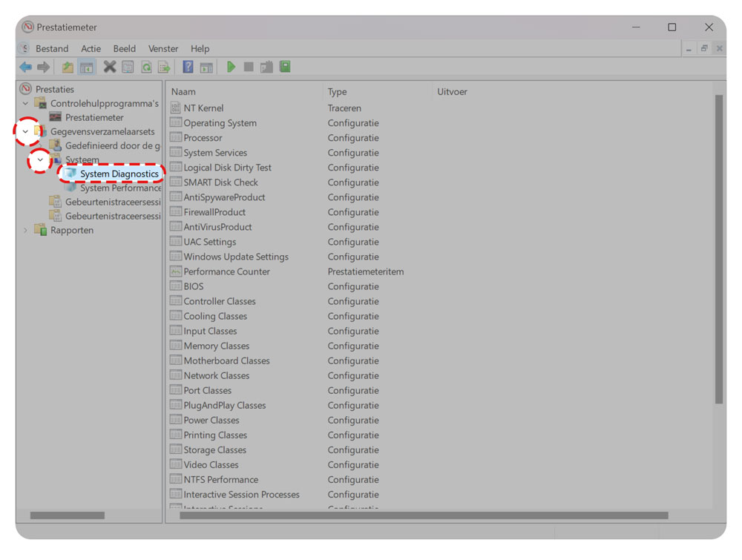742x560 pixels.
Task: Click the Delete X toolbar icon
Action: pos(109,67)
